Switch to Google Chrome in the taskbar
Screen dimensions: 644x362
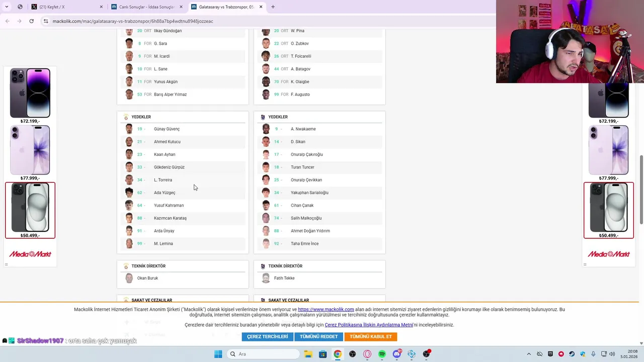click(338, 354)
